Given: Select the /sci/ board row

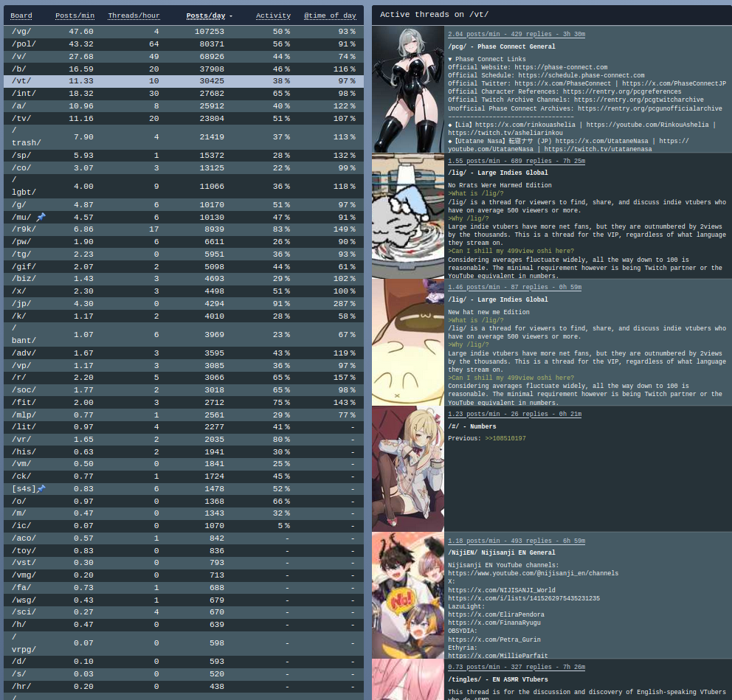Looking at the screenshot, I should click(184, 611).
